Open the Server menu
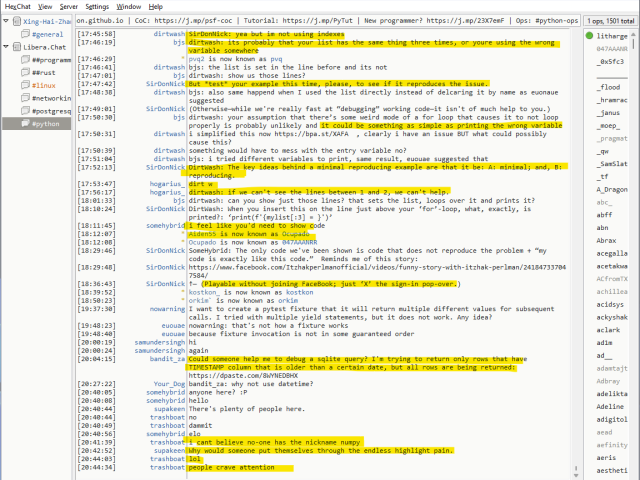Image resolution: width=640 pixels, height=480 pixels. pos(69,7)
